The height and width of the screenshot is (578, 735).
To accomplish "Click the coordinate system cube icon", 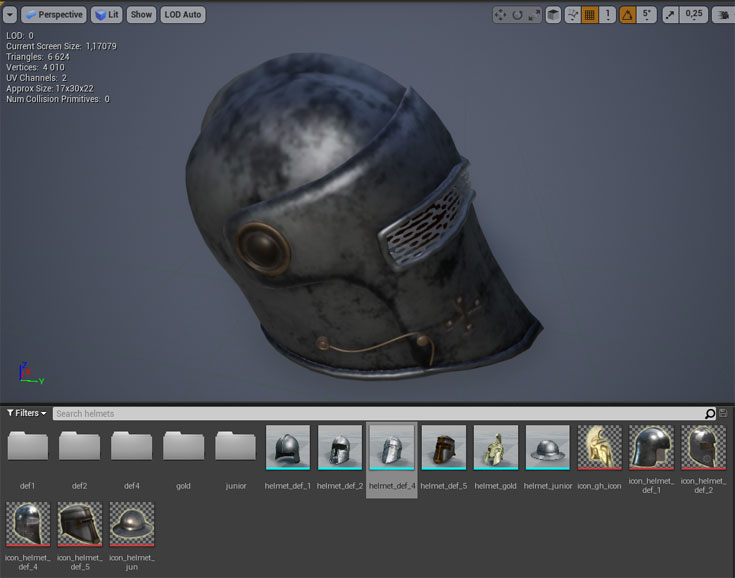I will 554,15.
